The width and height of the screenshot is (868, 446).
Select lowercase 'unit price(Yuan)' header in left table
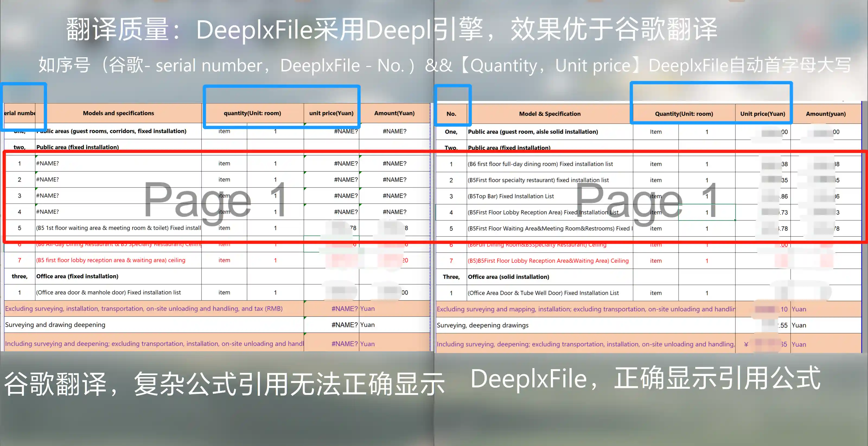pyautogui.click(x=331, y=113)
